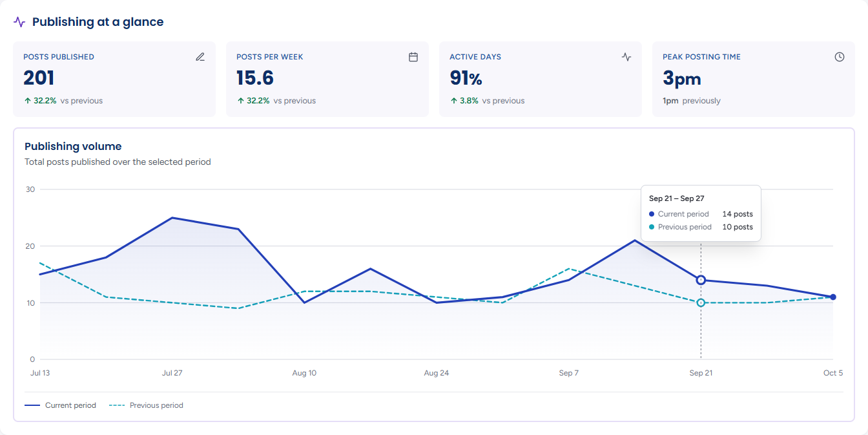Toggle the Current period legend entry
868x435 pixels.
tap(60, 405)
